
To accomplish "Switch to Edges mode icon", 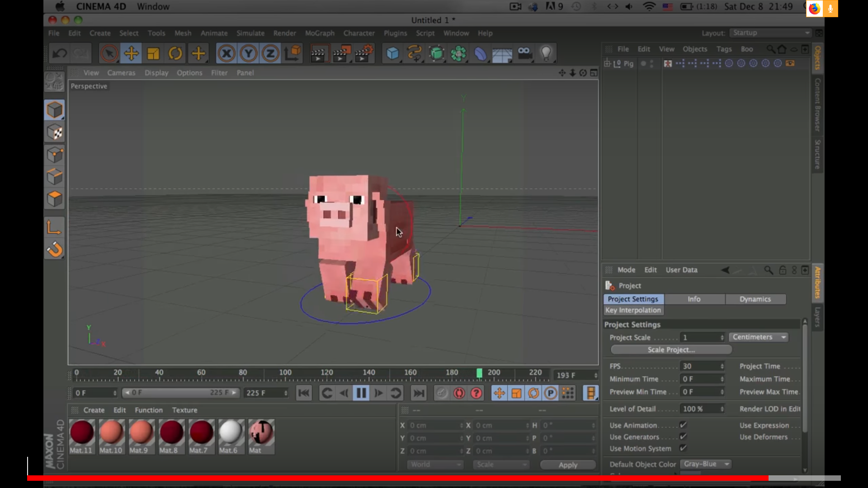I will (x=55, y=177).
